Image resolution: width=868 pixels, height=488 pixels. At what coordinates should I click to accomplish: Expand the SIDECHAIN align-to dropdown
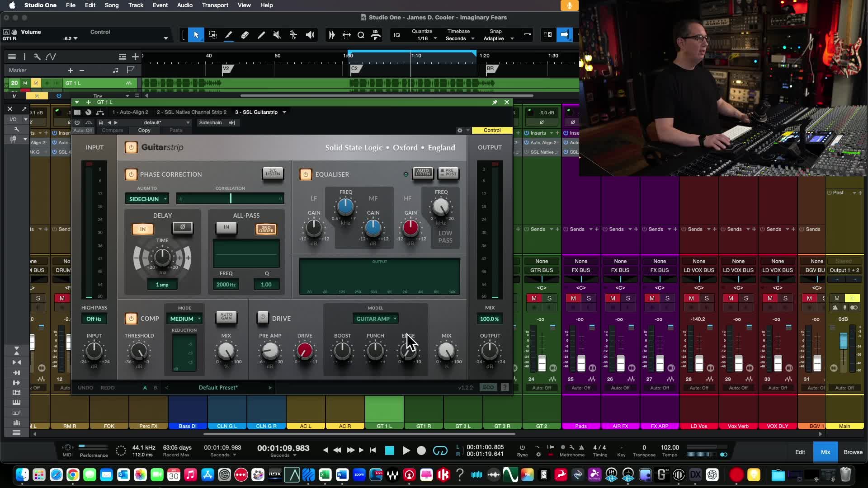point(146,199)
